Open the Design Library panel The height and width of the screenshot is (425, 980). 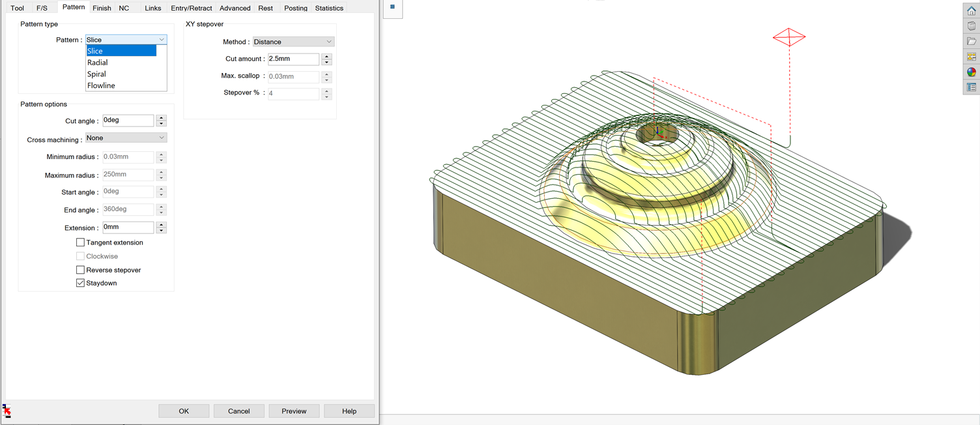tap(971, 25)
